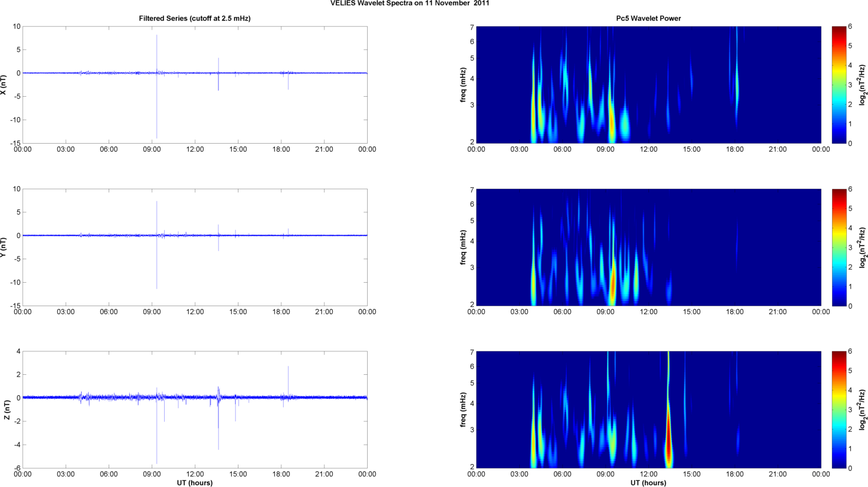The height and width of the screenshot is (487, 868).
Task: Click the VELIES Wavelet Spectra main title
Action: click(409, 3)
